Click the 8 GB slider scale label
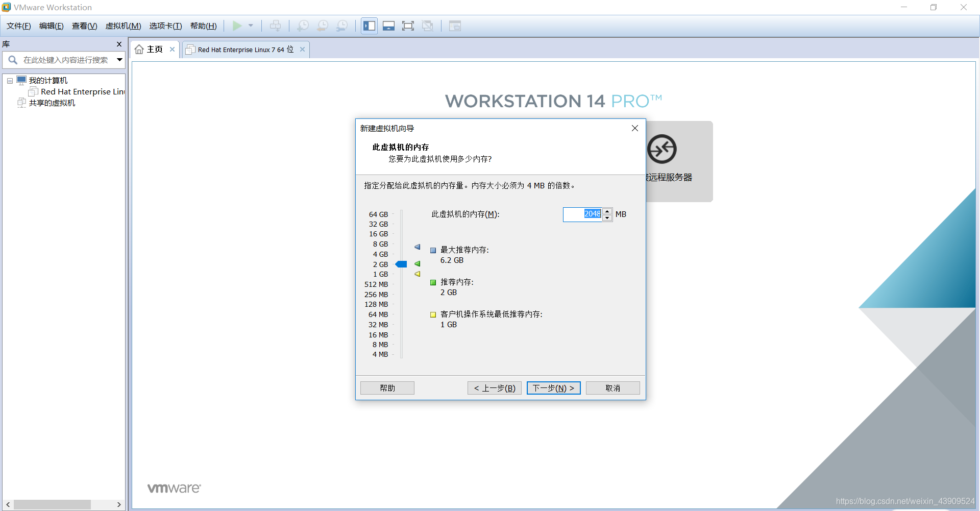Image resolution: width=980 pixels, height=511 pixels. [381, 244]
